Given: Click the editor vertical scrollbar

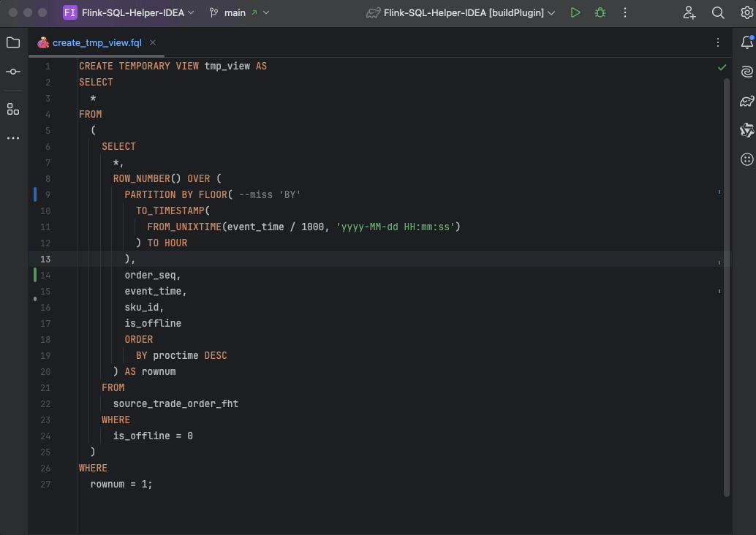Looking at the screenshot, I should (727, 285).
